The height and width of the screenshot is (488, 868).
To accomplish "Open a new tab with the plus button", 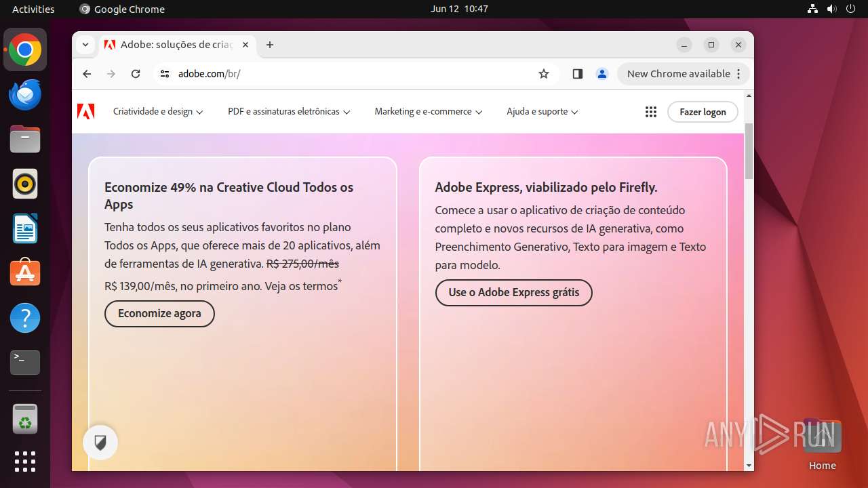I will tap(270, 45).
